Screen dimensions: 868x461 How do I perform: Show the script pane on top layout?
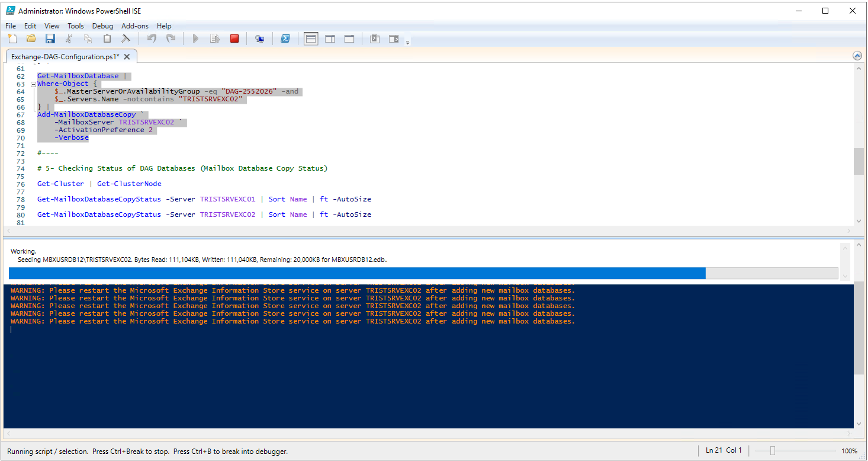click(311, 39)
